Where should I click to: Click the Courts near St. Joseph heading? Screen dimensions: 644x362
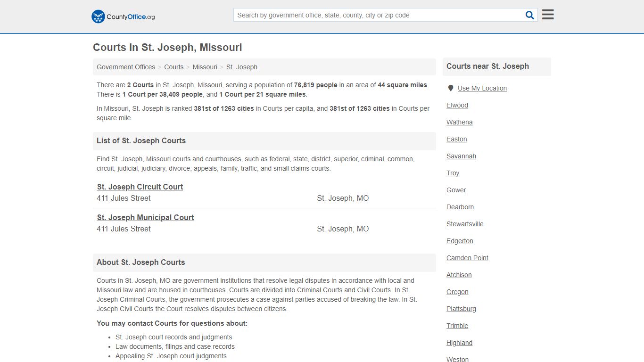click(x=488, y=66)
